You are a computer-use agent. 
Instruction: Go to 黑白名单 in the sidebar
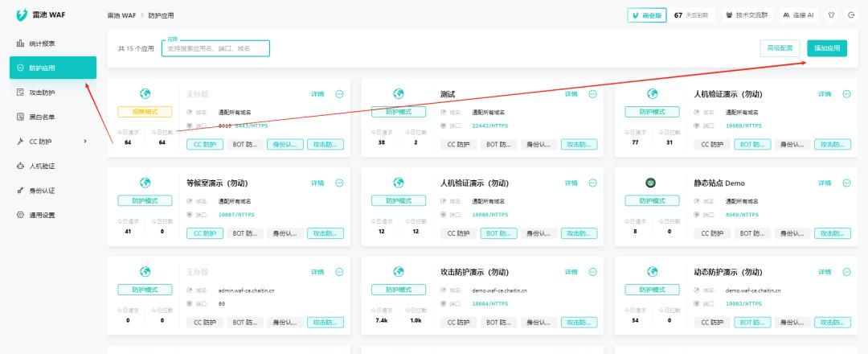pos(42,117)
